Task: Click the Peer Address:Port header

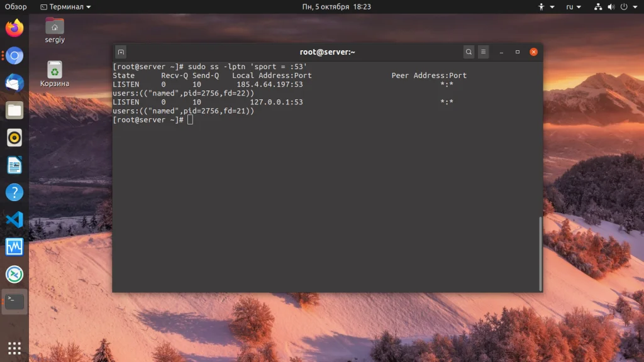Action: pyautogui.click(x=429, y=75)
